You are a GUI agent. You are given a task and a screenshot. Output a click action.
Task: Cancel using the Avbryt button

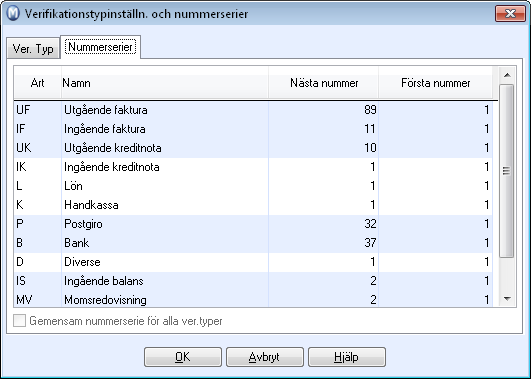[265, 357]
